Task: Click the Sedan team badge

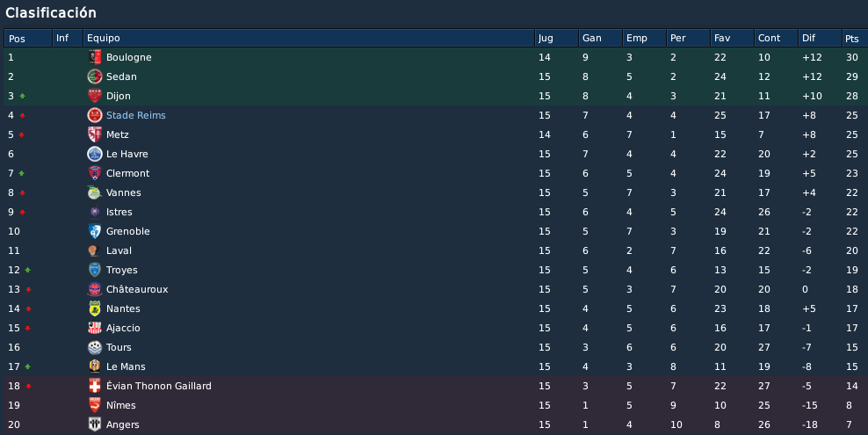Action: [x=95, y=76]
